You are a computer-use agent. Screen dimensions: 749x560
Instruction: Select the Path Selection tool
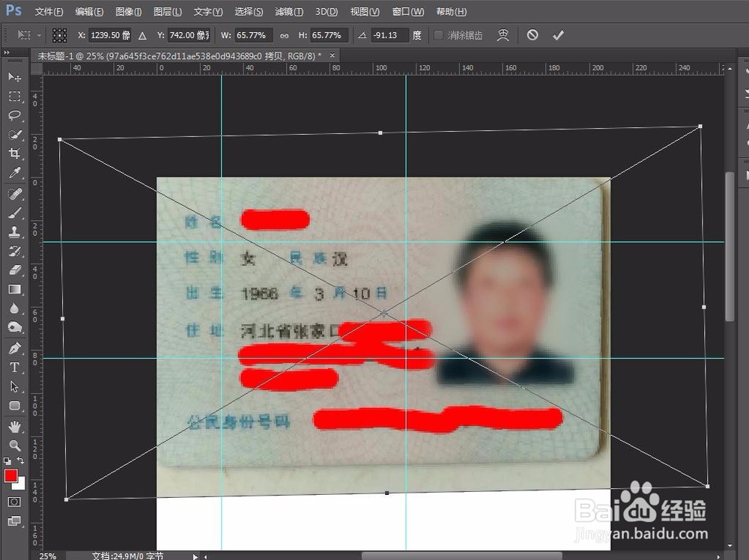(14, 386)
